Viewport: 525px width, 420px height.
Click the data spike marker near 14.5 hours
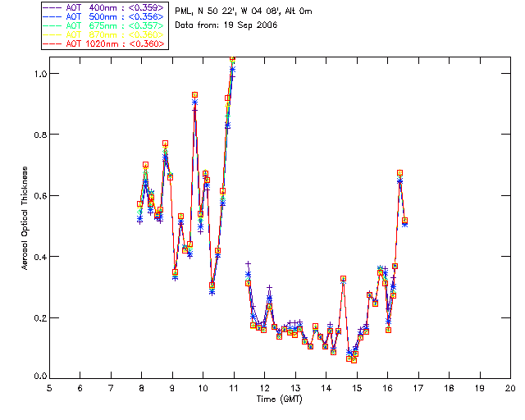[343, 279]
